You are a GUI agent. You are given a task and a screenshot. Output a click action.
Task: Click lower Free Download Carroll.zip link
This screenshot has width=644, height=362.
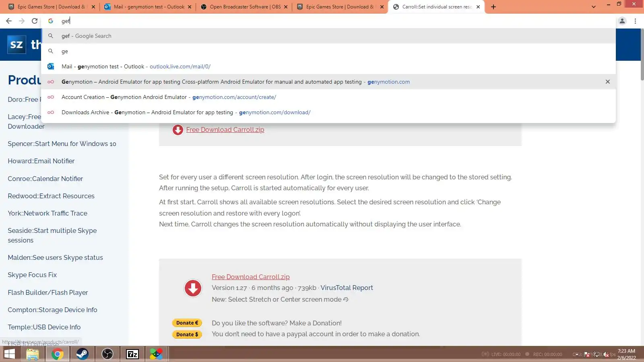click(251, 277)
